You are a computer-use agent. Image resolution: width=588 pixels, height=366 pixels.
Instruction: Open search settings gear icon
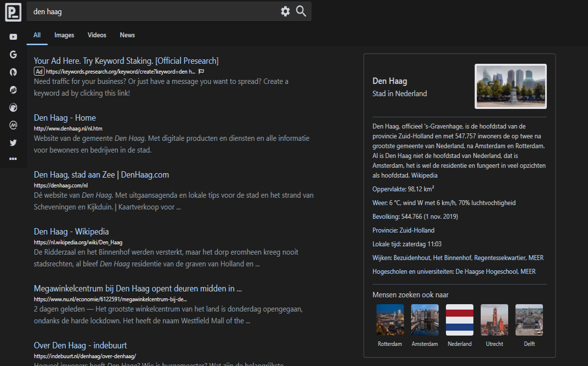click(285, 11)
